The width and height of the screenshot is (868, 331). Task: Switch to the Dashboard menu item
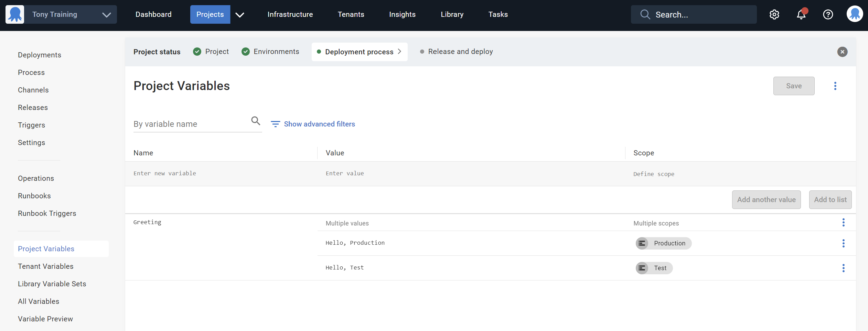tap(153, 14)
